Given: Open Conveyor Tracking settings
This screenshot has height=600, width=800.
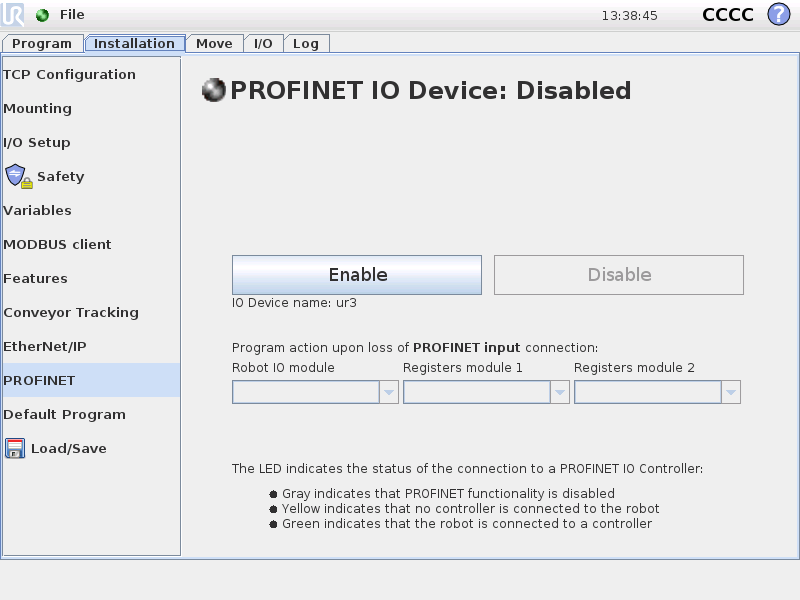Looking at the screenshot, I should point(91,312).
